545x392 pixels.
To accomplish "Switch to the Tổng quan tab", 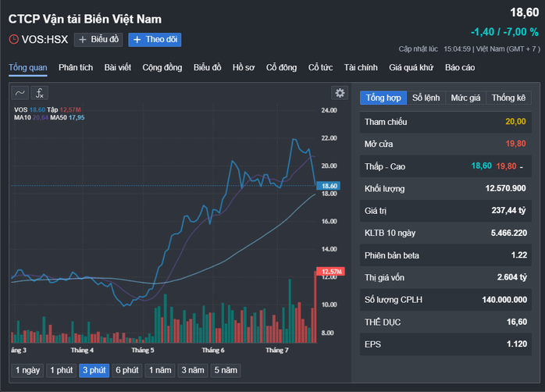I will point(28,67).
